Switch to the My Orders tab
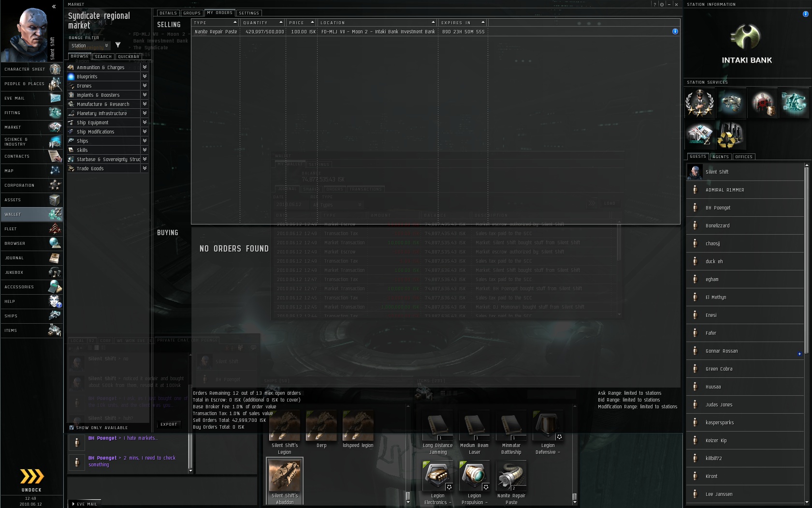Viewport: 812px width, 508px height. (x=220, y=13)
